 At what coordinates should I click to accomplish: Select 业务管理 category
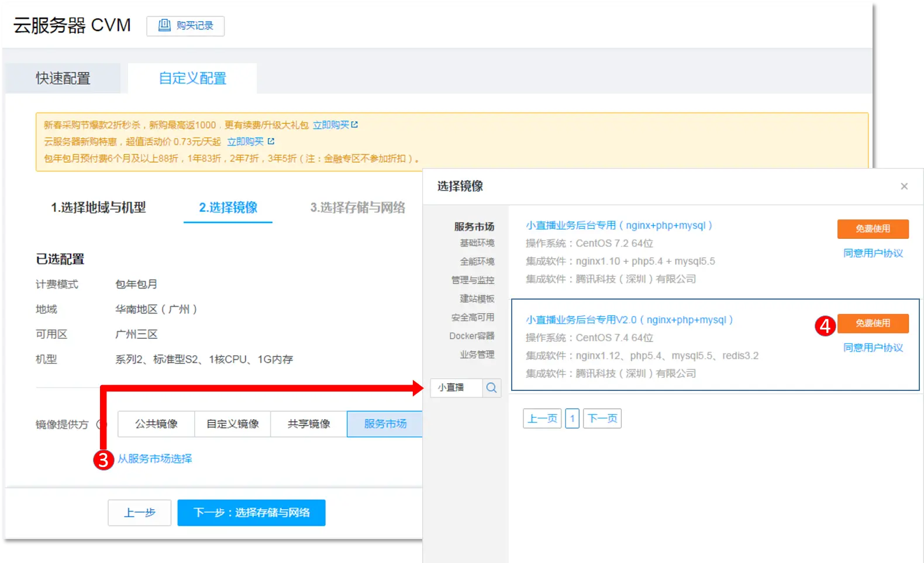477,355
